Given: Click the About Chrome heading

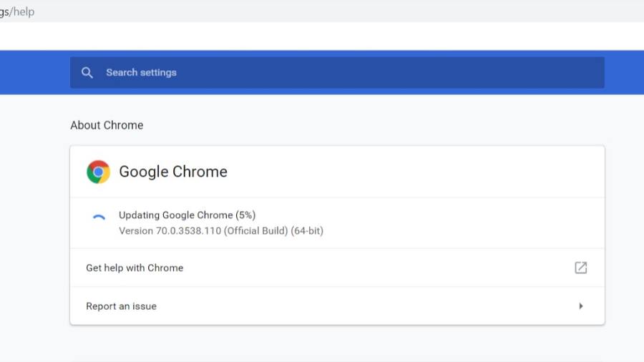Looking at the screenshot, I should point(107,125).
